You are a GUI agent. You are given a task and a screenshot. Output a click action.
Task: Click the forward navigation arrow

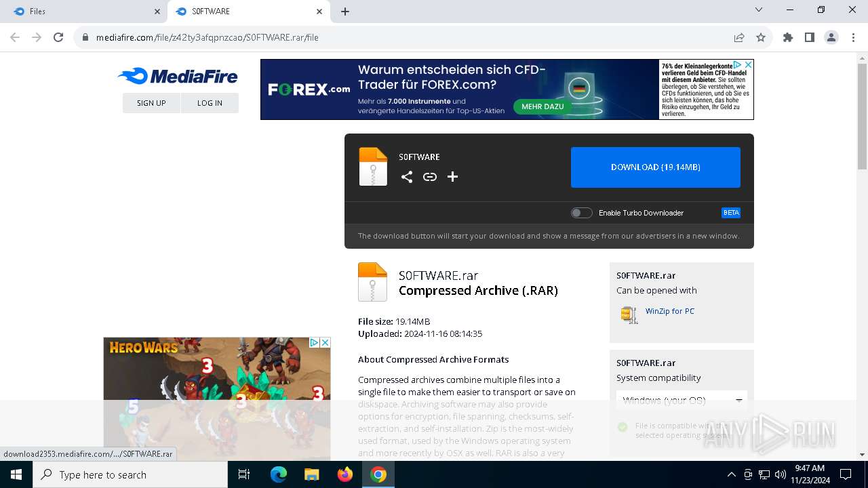[x=37, y=37]
